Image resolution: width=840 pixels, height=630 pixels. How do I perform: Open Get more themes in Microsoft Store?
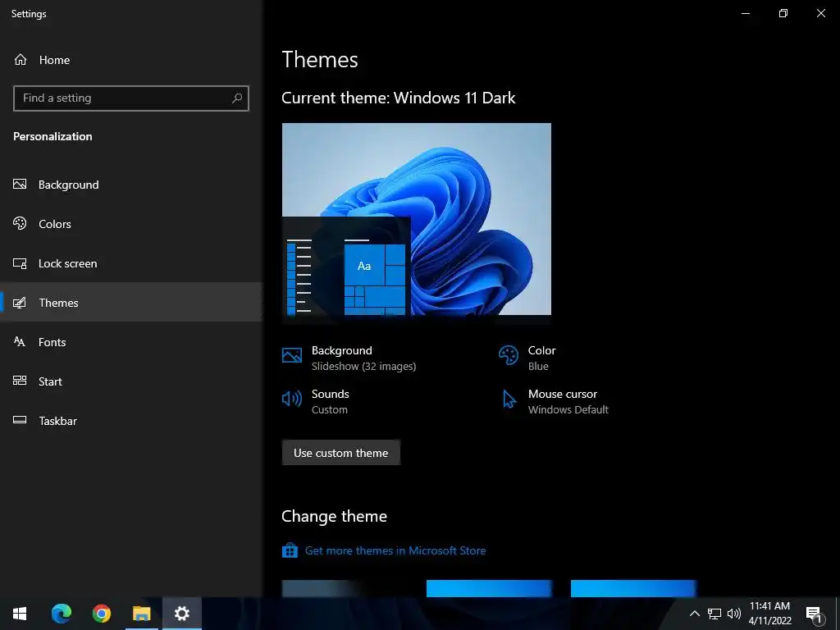(395, 550)
